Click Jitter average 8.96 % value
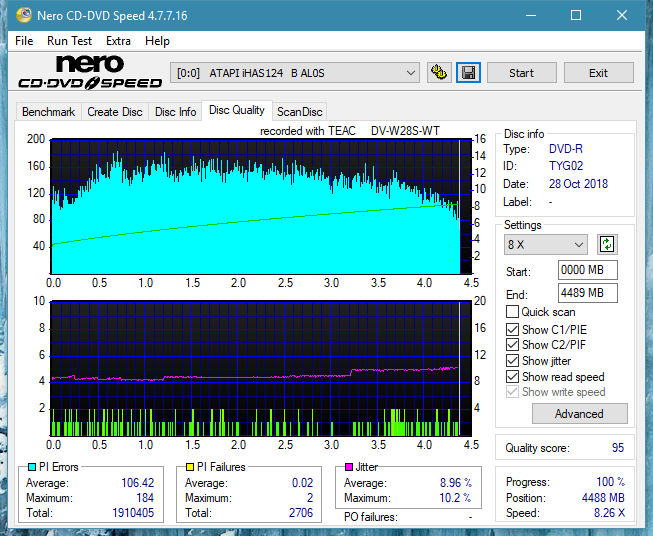Viewport: 653px width, 536px height. click(456, 483)
